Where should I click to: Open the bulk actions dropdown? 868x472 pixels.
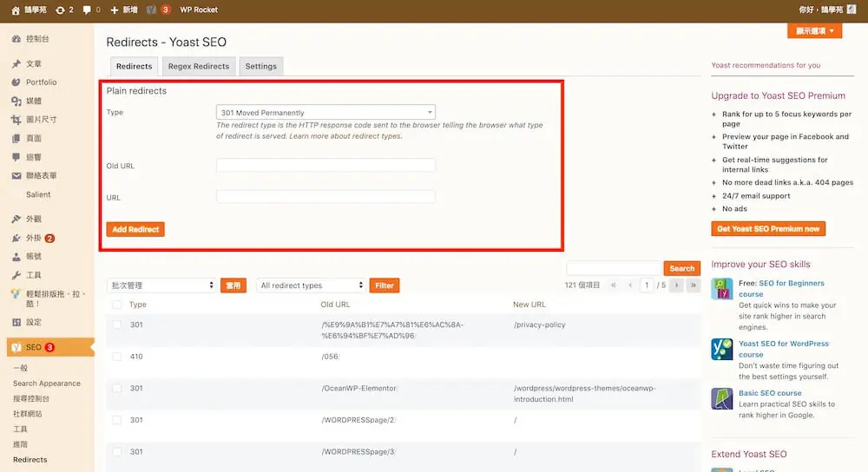(x=161, y=285)
